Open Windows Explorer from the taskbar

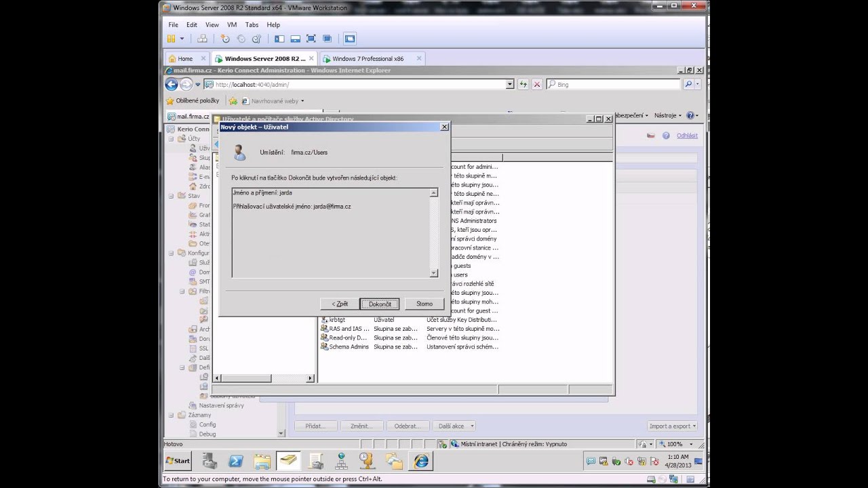coord(262,461)
